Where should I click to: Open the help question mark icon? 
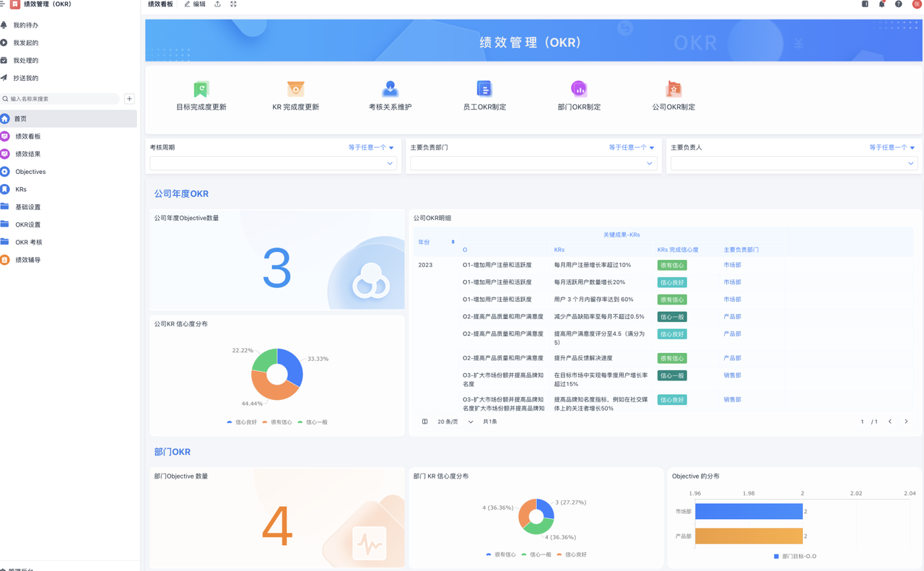899,4
